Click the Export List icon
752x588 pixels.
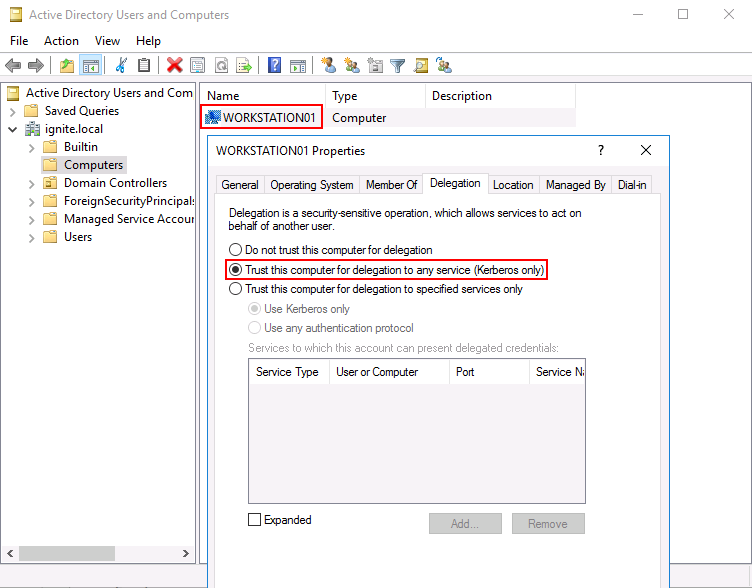(x=244, y=65)
